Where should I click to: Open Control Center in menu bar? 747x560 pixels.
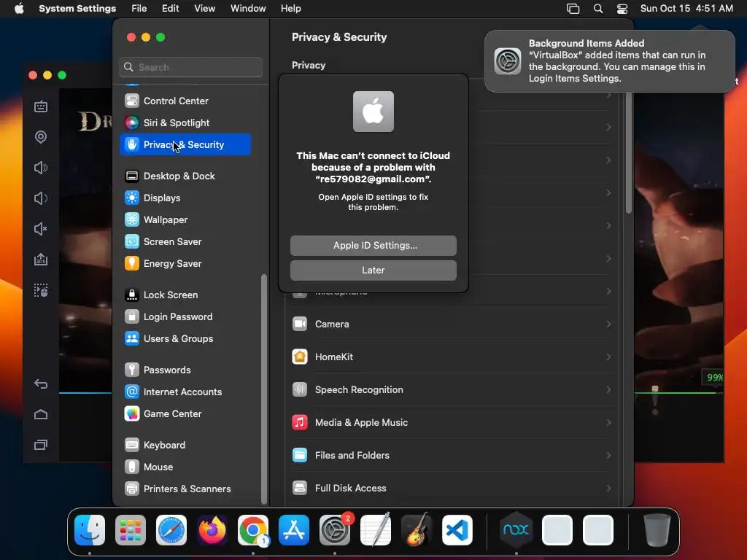tap(622, 9)
